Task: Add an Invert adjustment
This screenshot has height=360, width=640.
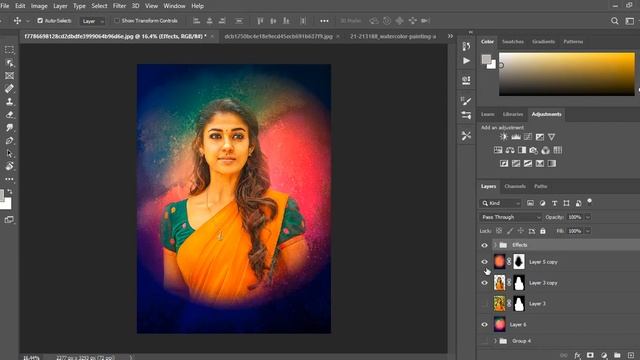Action: point(504,163)
